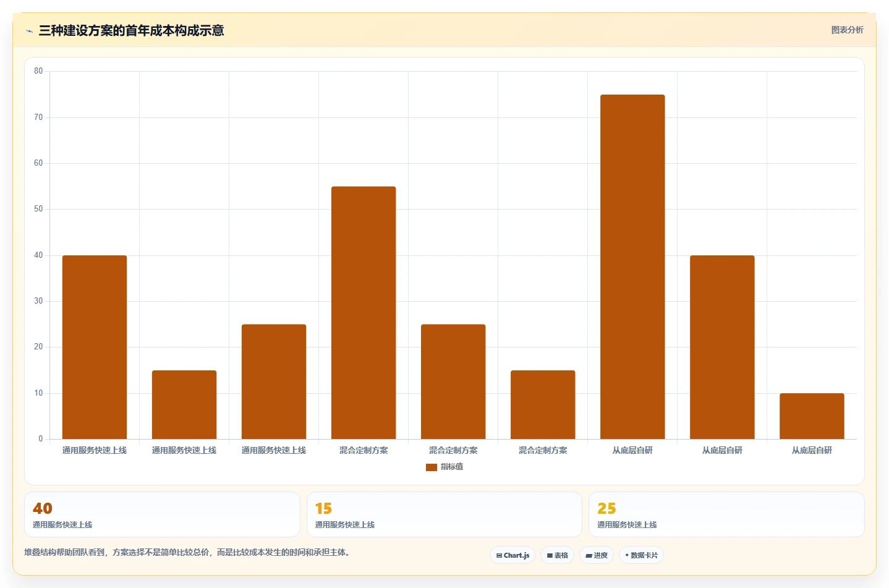
Task: Click the 通用服务快速上线 bar reaching 40
Action: (95, 347)
